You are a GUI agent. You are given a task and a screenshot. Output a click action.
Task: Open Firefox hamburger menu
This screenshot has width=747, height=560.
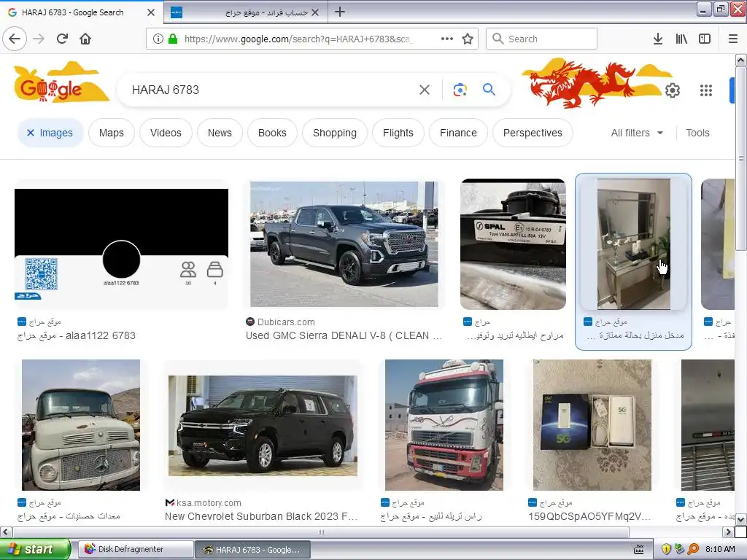click(x=732, y=39)
